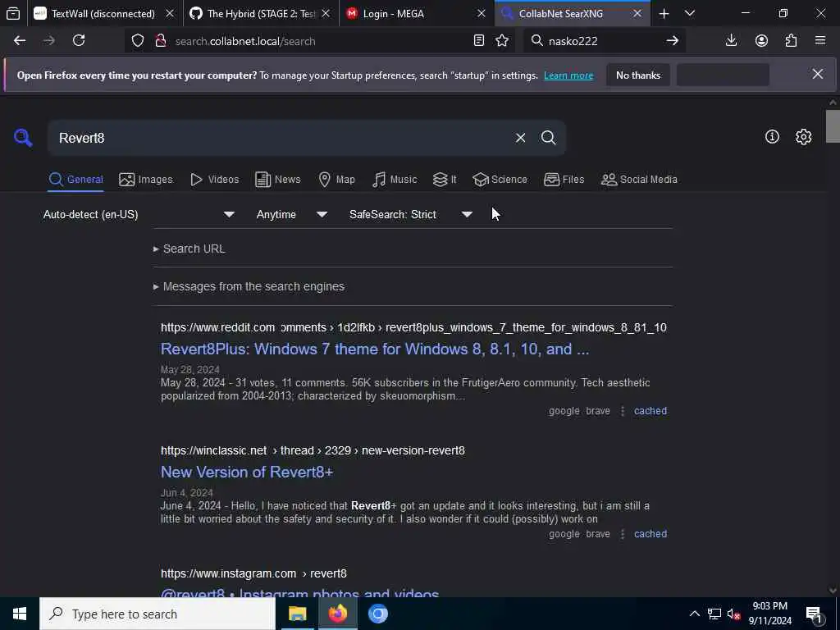Click the Firefox back arrow

[x=20, y=41]
